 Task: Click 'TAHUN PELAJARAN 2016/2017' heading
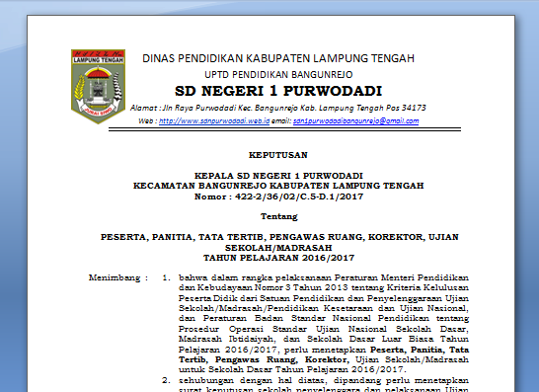point(278,258)
